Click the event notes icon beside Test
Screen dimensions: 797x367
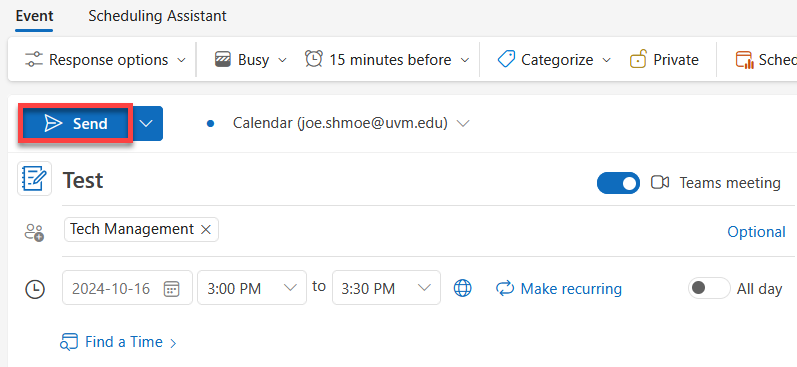click(x=35, y=178)
